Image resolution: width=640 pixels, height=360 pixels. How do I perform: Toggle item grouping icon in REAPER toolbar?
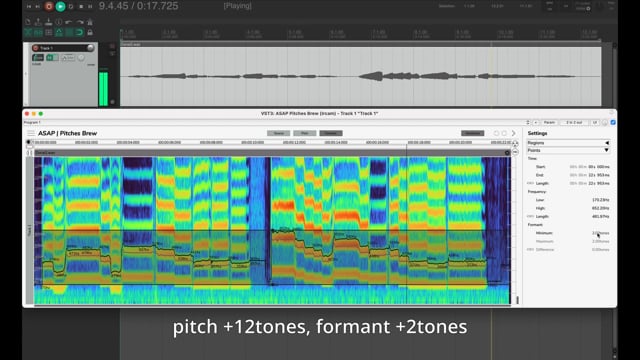[x=38, y=32]
